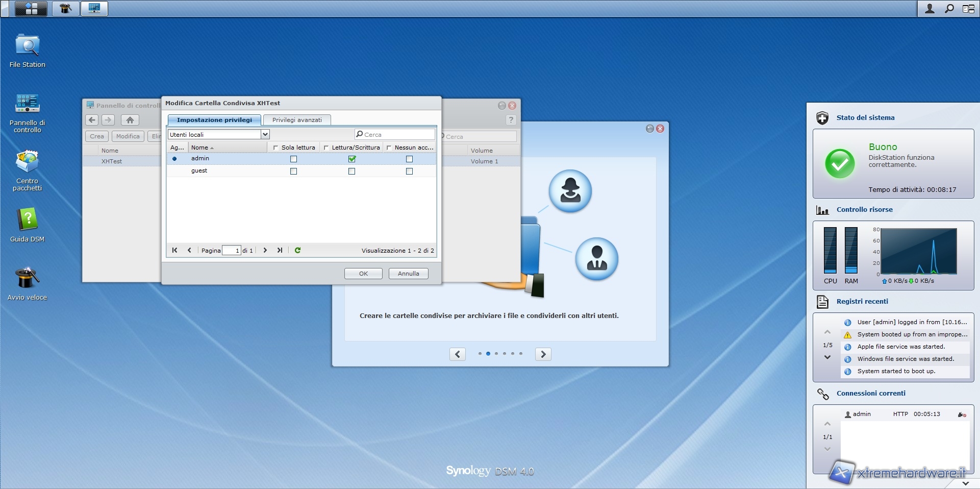Open the Avvio veloce wizard icon
Image resolution: width=980 pixels, height=489 pixels.
pos(28,279)
